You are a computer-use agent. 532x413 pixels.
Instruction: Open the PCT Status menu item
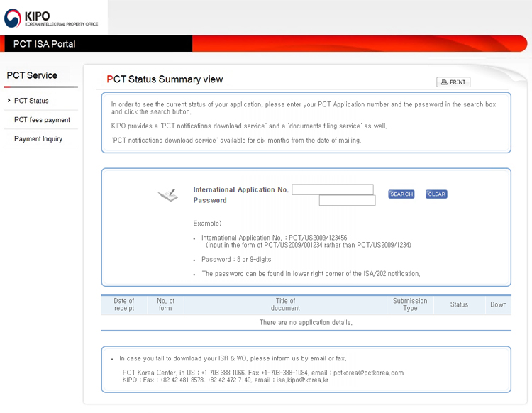point(31,101)
